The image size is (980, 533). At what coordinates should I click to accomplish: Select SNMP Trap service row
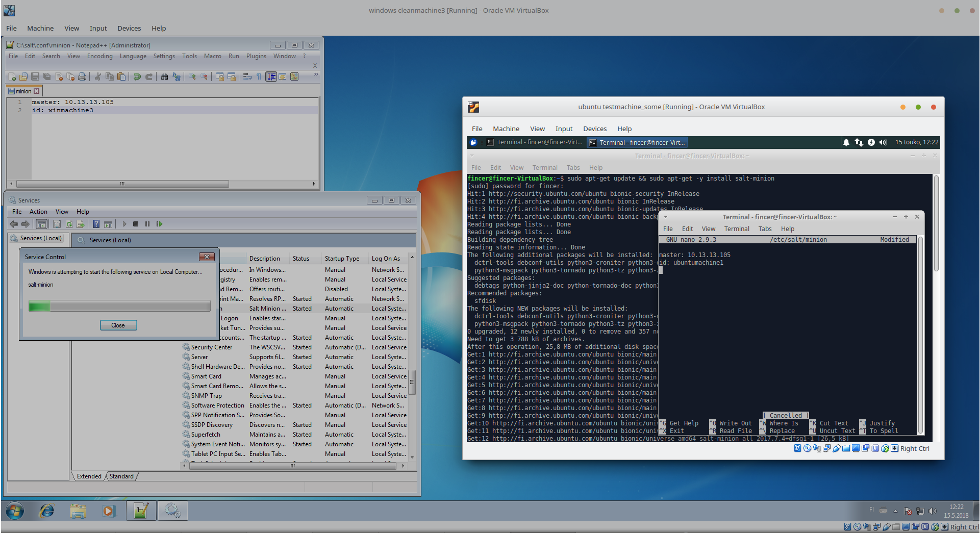(x=295, y=396)
